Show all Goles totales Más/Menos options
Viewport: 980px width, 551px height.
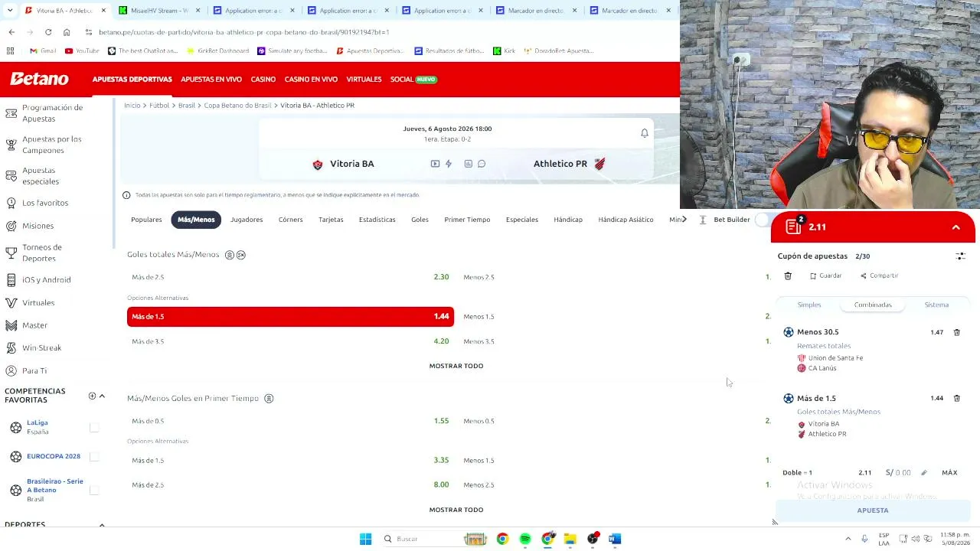(456, 366)
